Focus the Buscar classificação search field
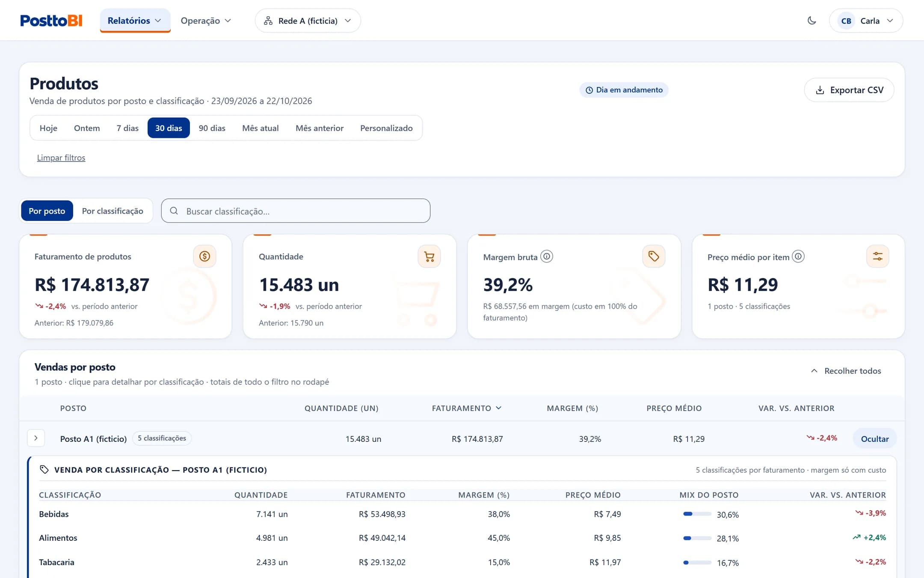Viewport: 924px width, 578px height. [x=296, y=211]
